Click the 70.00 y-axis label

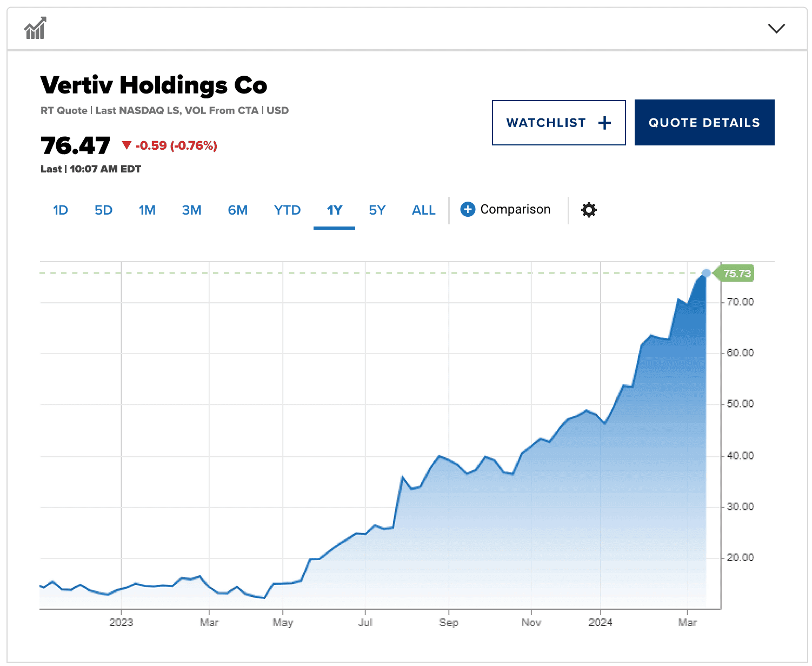(x=740, y=302)
